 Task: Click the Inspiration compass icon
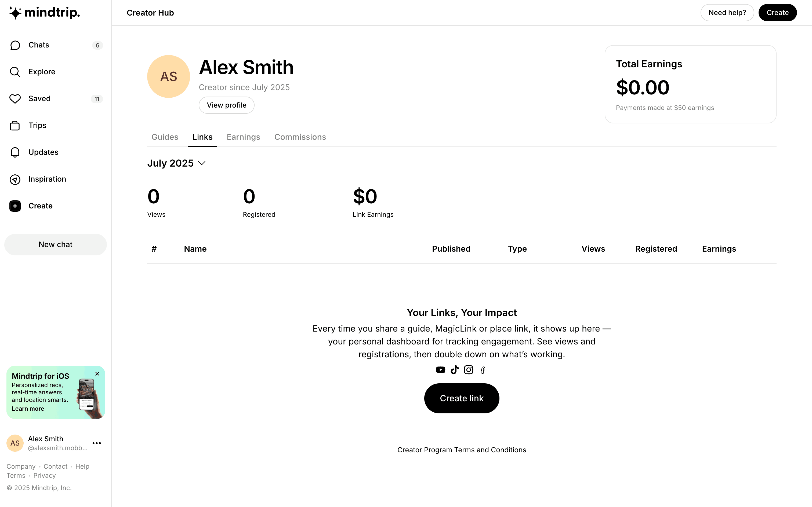point(15,179)
